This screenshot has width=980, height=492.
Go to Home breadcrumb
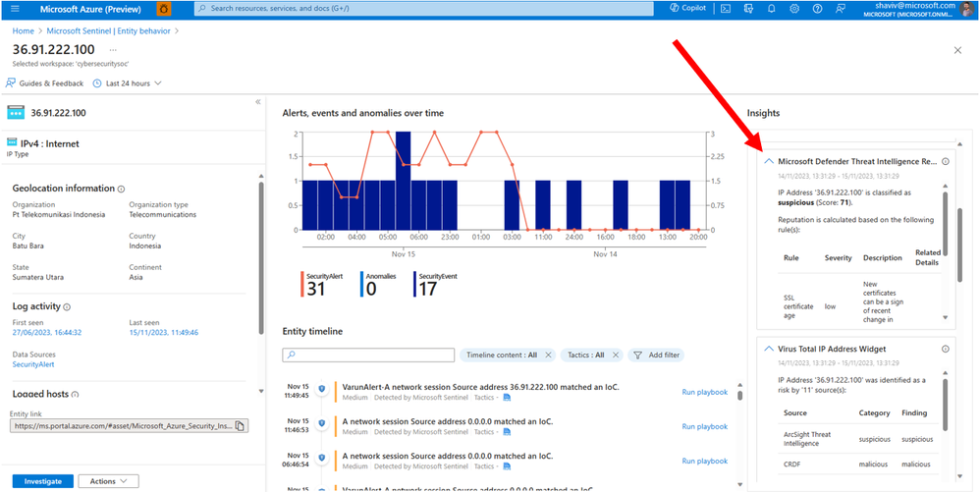[24, 30]
